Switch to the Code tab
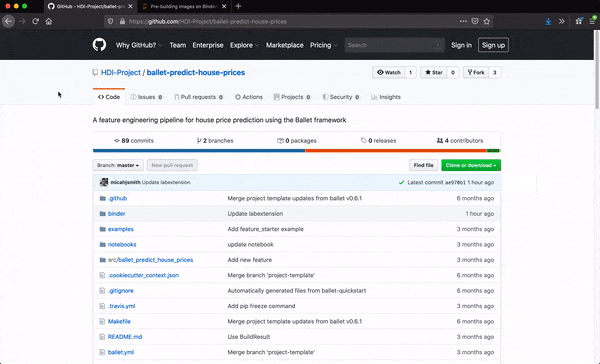Viewport: 600px width, 364px height. (x=109, y=97)
